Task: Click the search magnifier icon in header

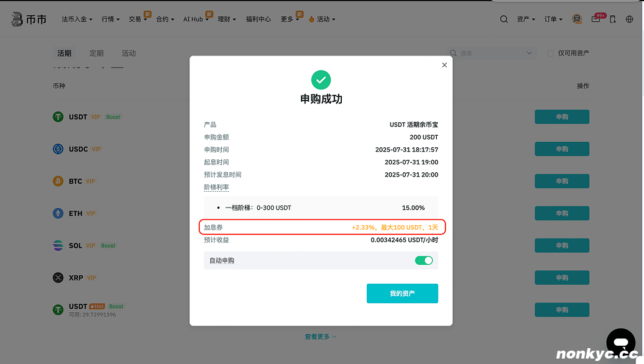Action: (x=504, y=19)
